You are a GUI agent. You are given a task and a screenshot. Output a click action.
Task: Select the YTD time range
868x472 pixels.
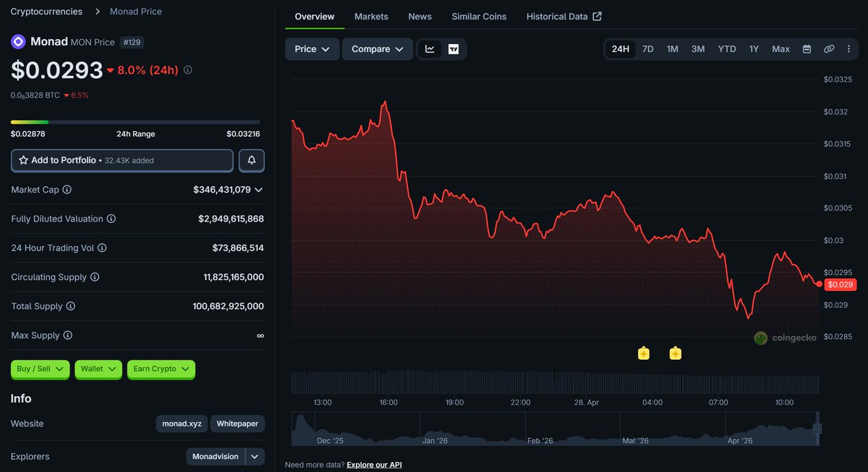(727, 49)
